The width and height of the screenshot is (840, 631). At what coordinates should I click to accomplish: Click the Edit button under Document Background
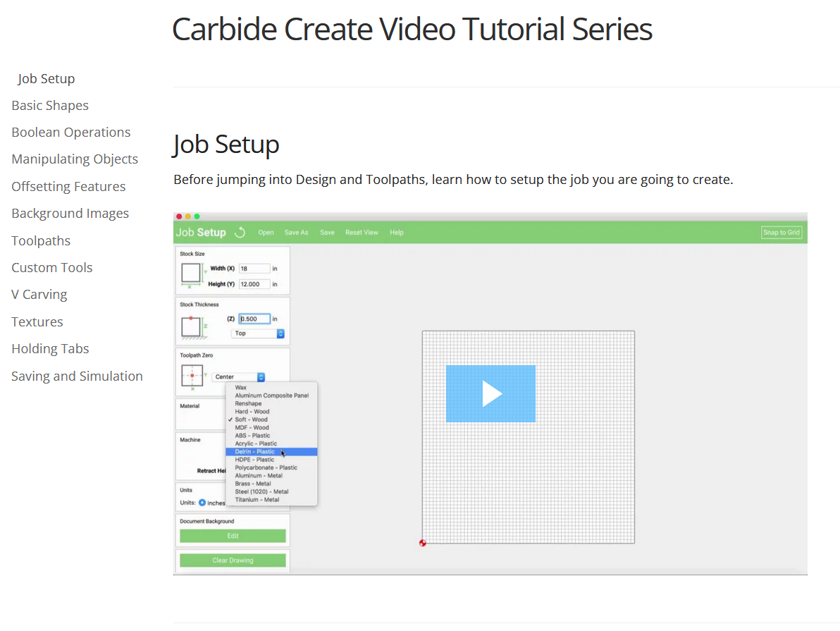(233, 536)
